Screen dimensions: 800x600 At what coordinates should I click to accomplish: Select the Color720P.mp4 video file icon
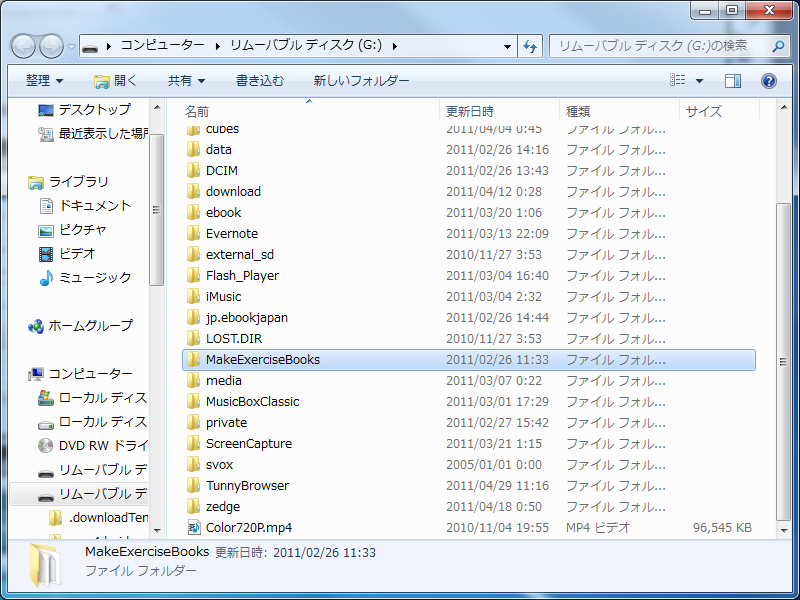[195, 528]
